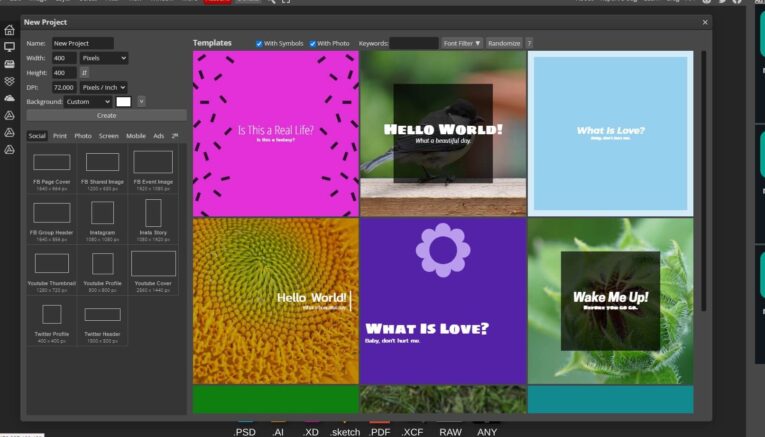
Task: Choose the Instagram square preset
Action: (102, 220)
